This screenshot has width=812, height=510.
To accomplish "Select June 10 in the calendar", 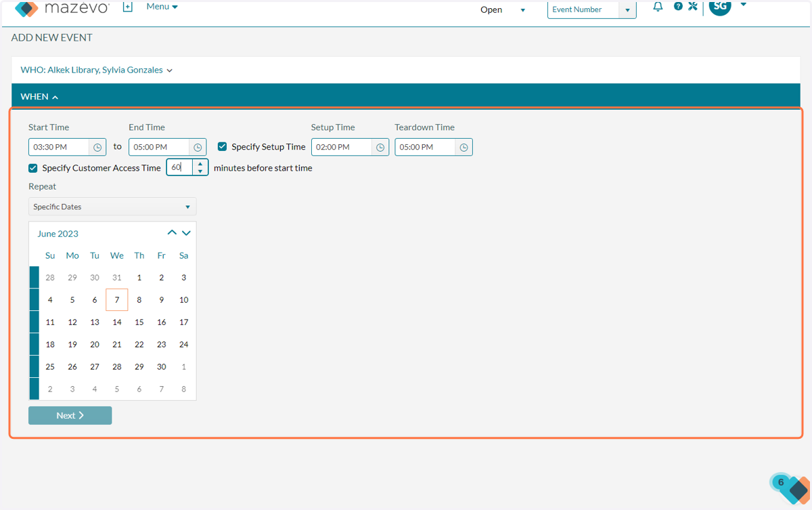I will 183,300.
